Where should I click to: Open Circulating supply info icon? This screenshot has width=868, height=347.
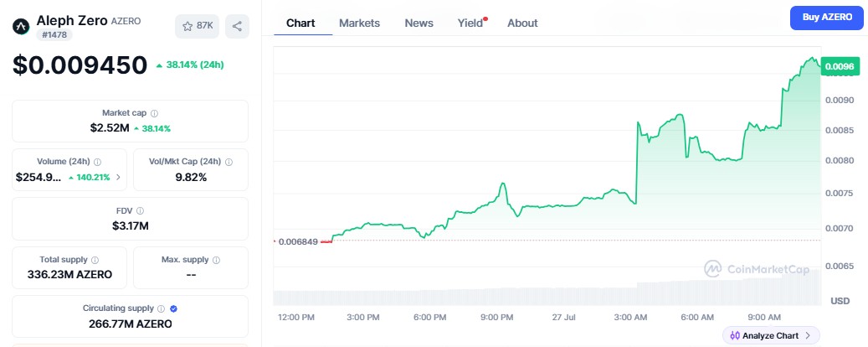(161, 308)
